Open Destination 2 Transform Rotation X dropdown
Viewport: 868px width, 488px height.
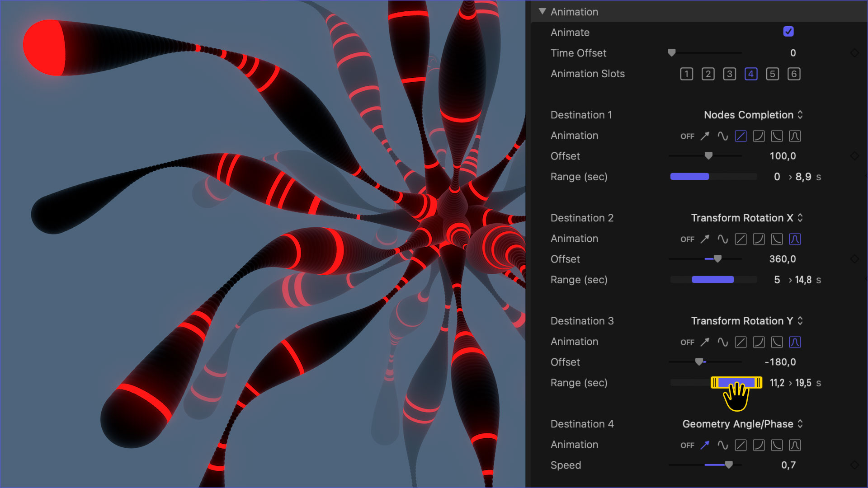click(747, 218)
